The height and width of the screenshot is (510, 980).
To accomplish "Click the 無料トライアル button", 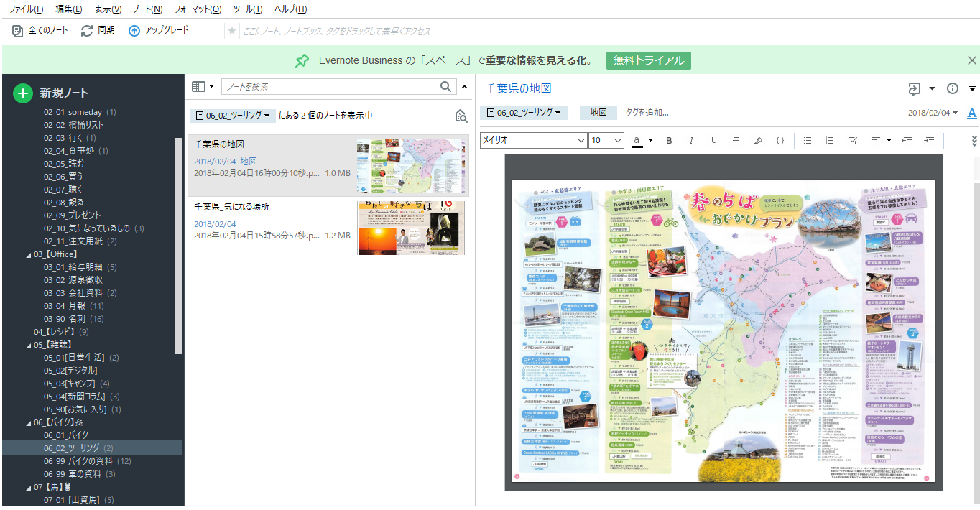I will pyautogui.click(x=648, y=60).
